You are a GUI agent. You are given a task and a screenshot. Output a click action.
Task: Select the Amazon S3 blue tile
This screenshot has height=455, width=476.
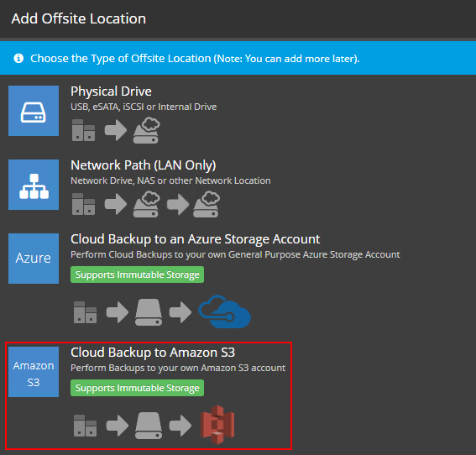coord(34,372)
